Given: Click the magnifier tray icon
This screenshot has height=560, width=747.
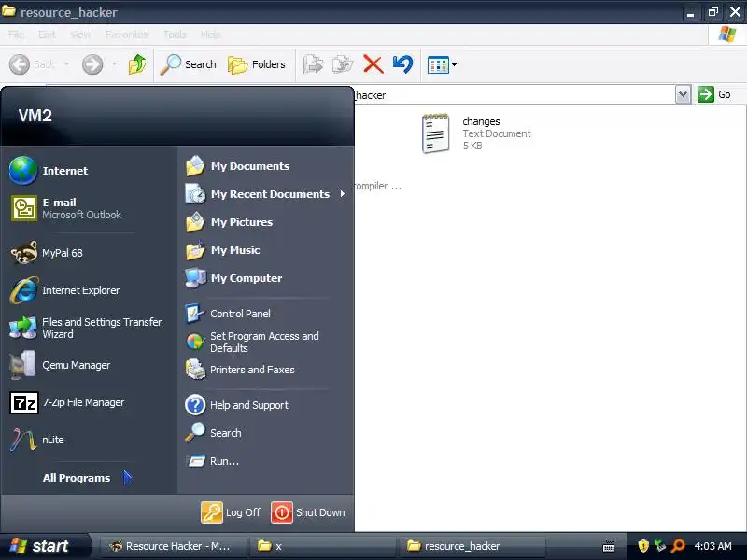Looking at the screenshot, I should [678, 546].
